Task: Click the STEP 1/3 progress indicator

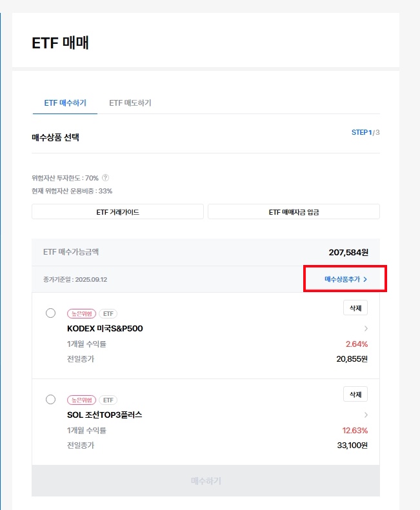Action: click(x=365, y=132)
